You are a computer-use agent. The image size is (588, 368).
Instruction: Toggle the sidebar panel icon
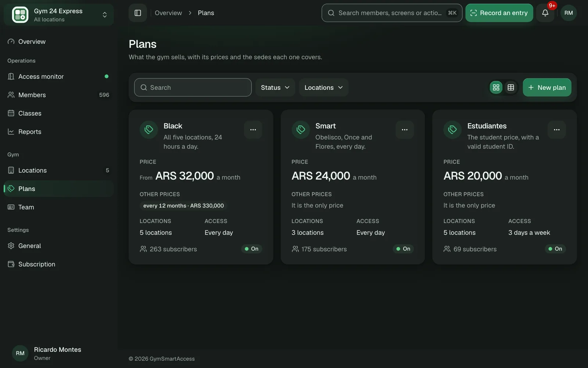pyautogui.click(x=138, y=13)
